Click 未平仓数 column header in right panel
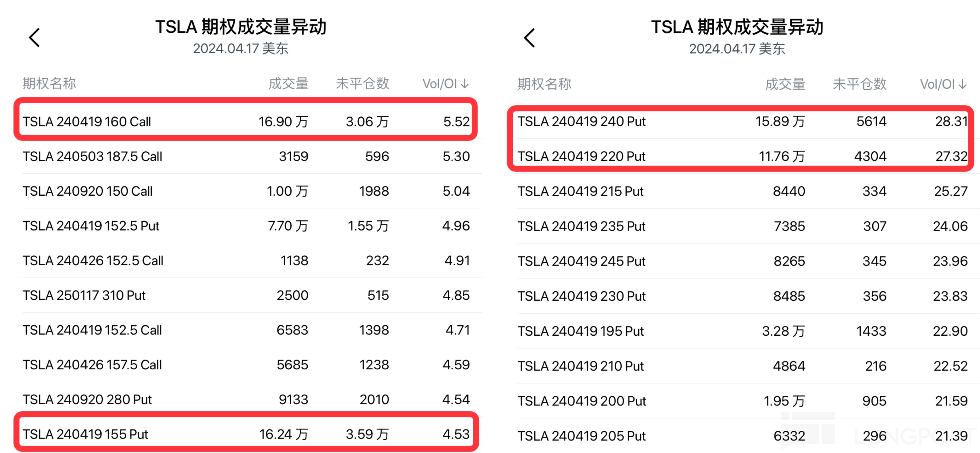This screenshot has width=980, height=453. coord(859,84)
